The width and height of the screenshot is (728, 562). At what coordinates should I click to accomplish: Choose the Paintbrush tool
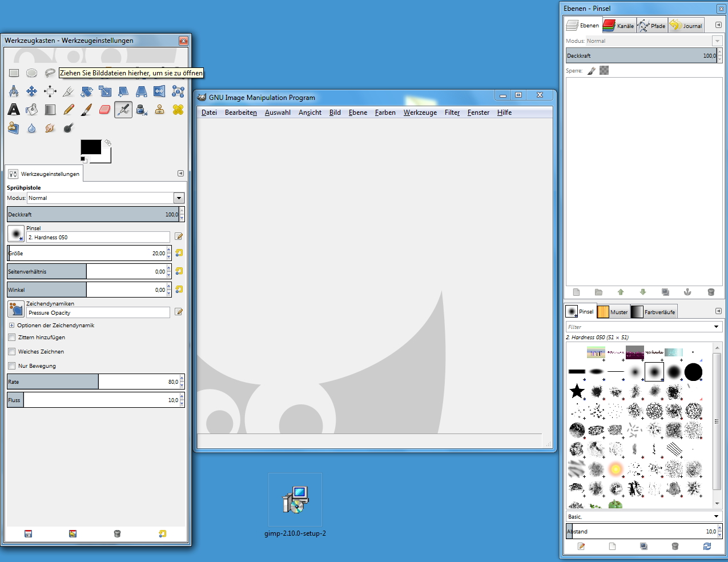[86, 110]
